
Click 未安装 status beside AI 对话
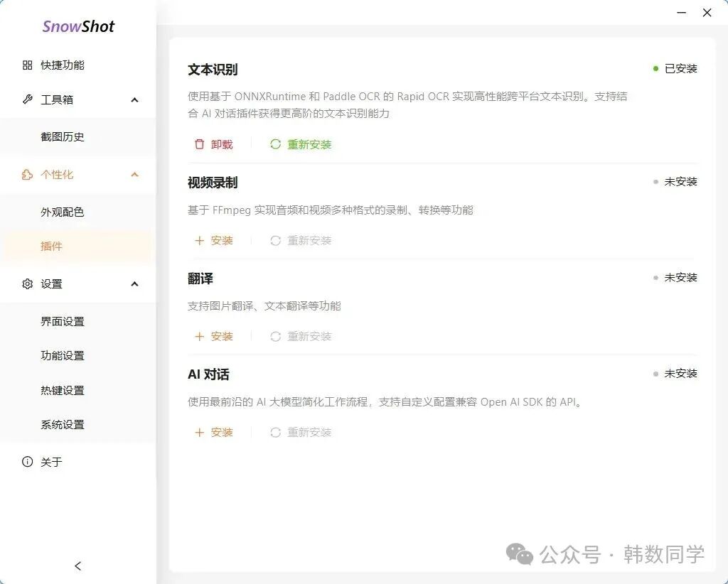pyautogui.click(x=680, y=374)
